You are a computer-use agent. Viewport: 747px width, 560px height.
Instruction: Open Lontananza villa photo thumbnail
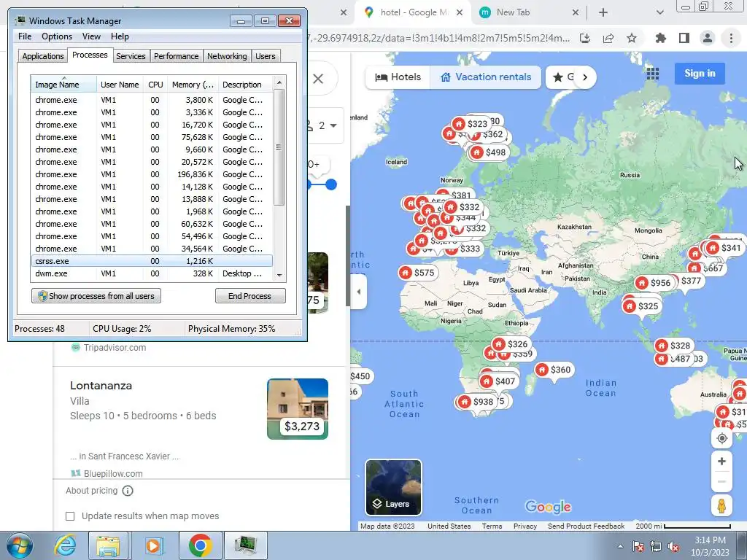pos(298,408)
